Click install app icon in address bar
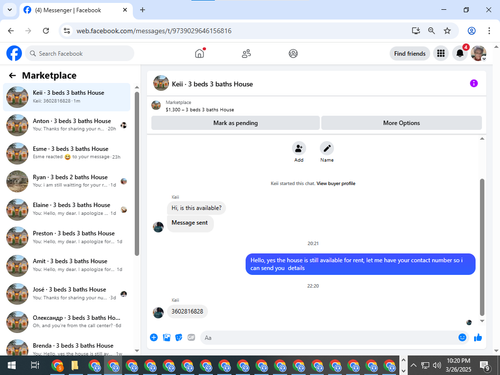 pyautogui.click(x=415, y=31)
